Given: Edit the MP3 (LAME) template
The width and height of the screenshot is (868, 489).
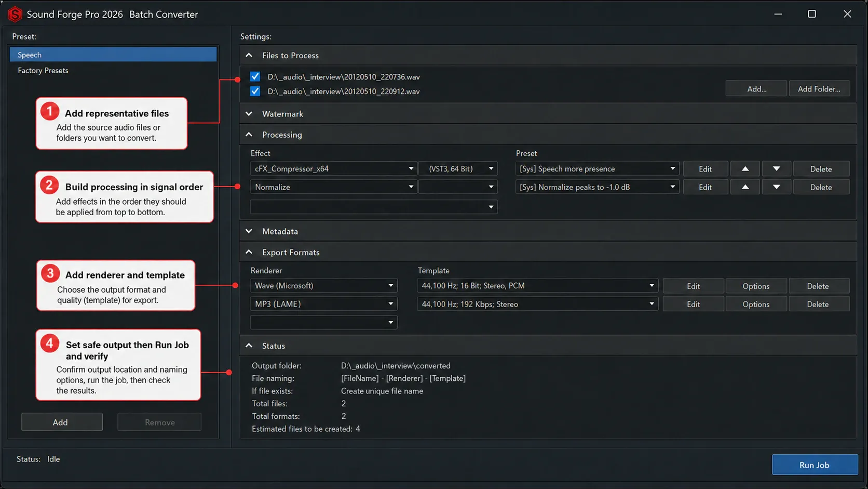Looking at the screenshot, I should (693, 305).
